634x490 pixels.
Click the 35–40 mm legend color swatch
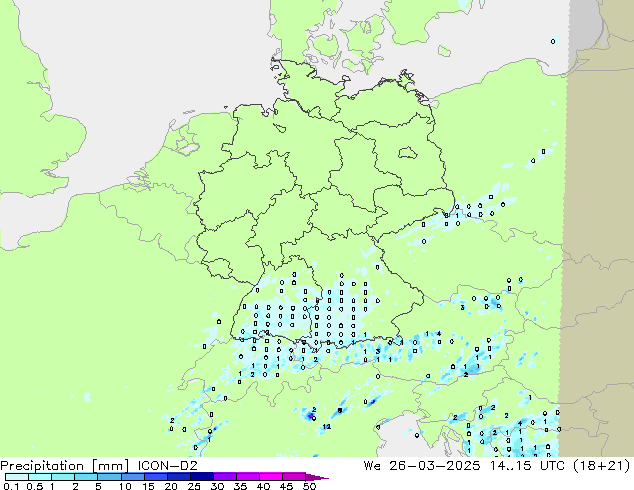click(247, 477)
